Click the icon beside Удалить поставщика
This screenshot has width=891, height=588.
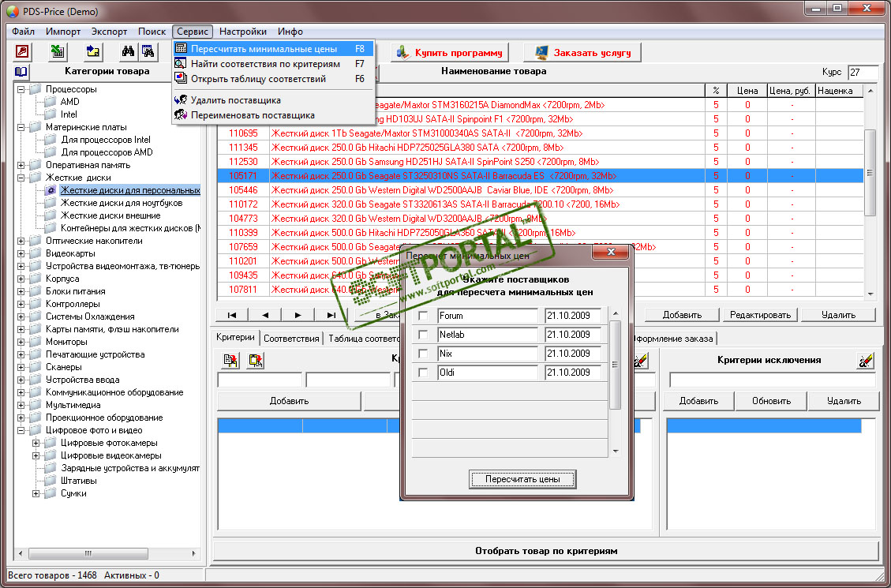click(181, 100)
